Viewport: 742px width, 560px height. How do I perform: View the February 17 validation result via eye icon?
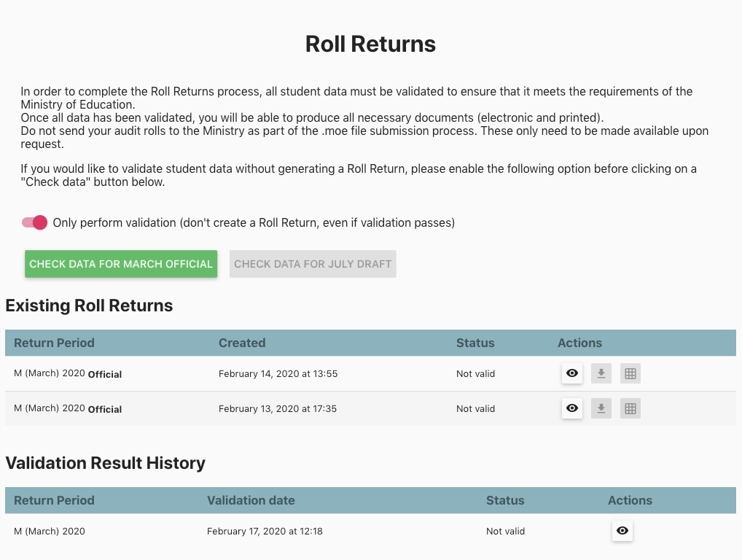(622, 531)
